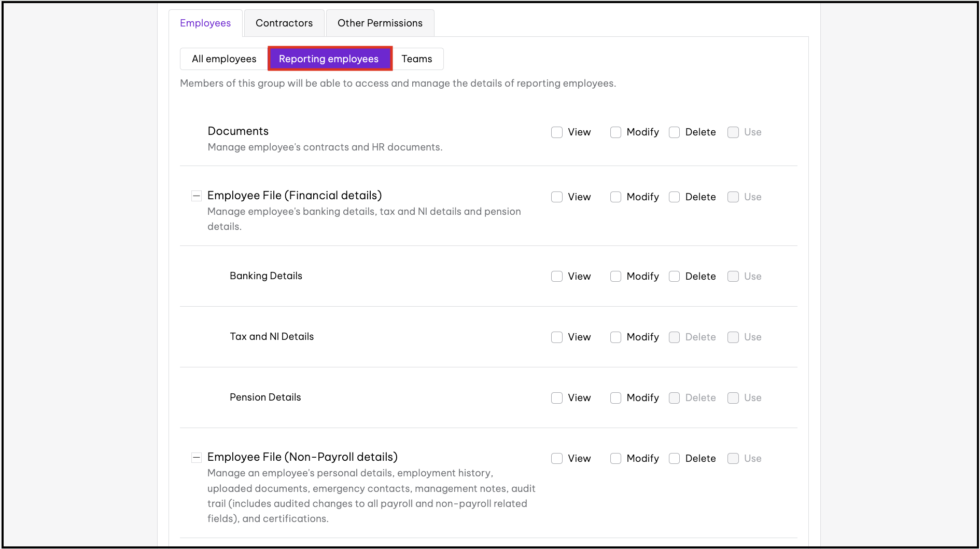Enable View permission for Documents
980x549 pixels.
[x=557, y=132]
